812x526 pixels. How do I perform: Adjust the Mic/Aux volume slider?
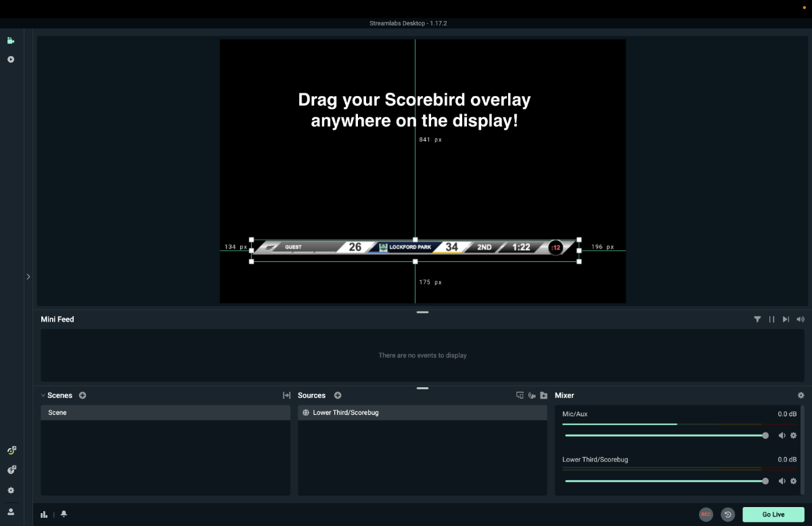point(665,435)
